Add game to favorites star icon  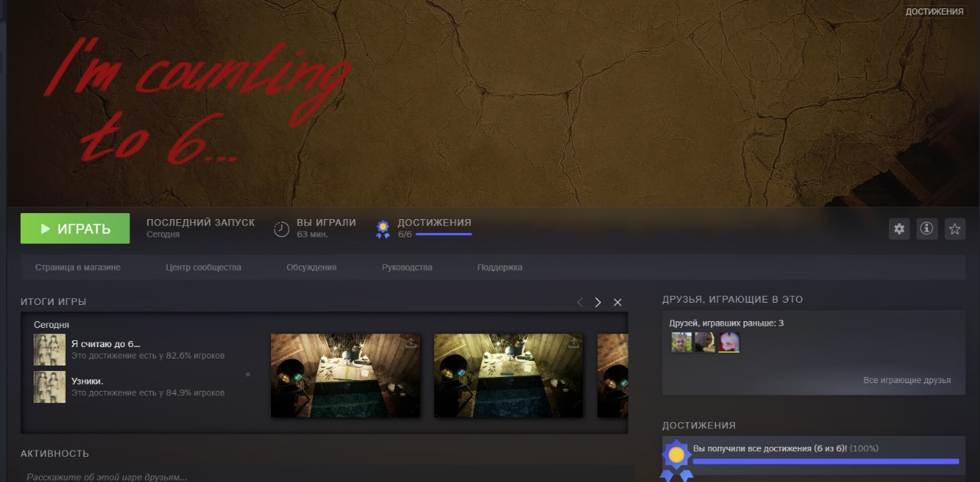click(x=954, y=228)
